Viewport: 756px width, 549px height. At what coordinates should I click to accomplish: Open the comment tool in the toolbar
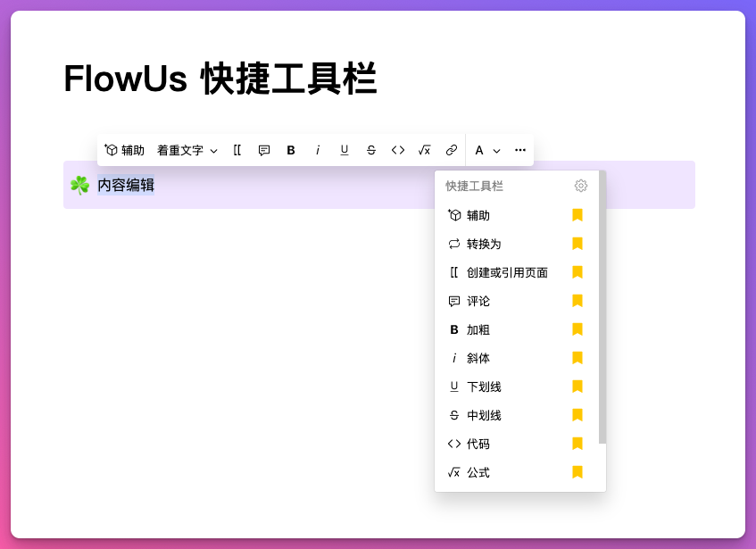click(x=264, y=150)
